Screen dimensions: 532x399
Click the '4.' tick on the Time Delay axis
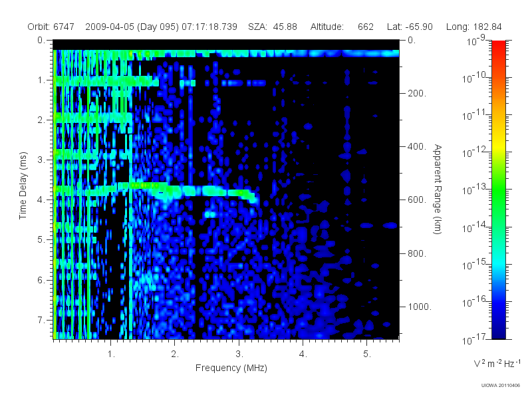pyautogui.click(x=41, y=199)
